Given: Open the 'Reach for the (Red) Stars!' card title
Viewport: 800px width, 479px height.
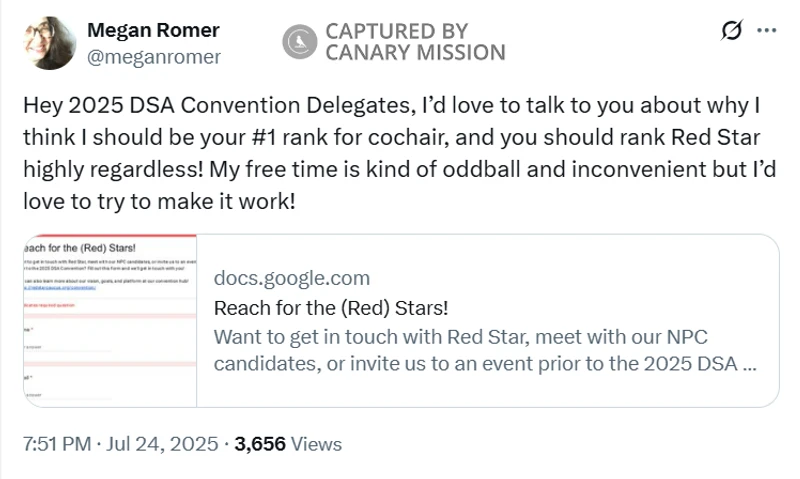Looking at the screenshot, I should (x=331, y=306).
